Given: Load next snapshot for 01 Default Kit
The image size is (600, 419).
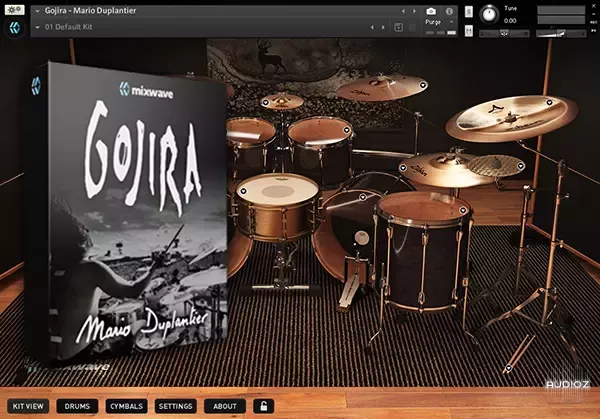Looking at the screenshot, I should pos(383,27).
